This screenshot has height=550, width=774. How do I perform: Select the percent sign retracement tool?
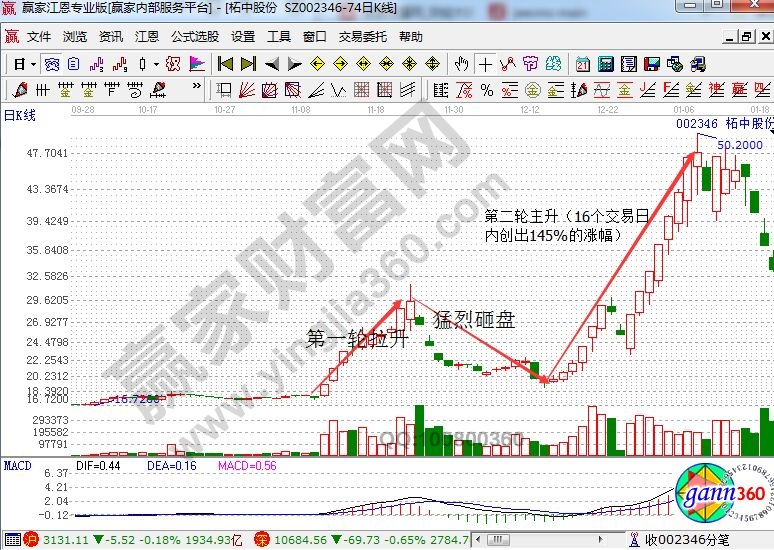click(x=487, y=91)
